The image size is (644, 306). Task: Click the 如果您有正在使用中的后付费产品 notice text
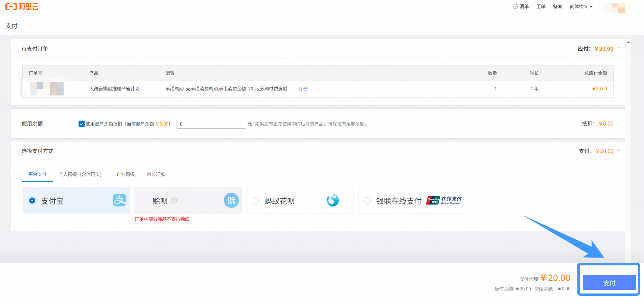[x=312, y=124]
